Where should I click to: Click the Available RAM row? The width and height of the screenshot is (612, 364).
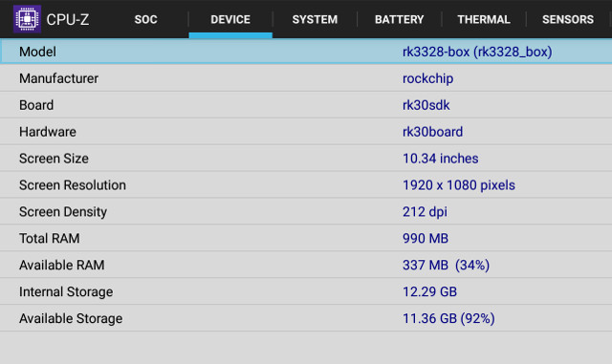coord(306,265)
